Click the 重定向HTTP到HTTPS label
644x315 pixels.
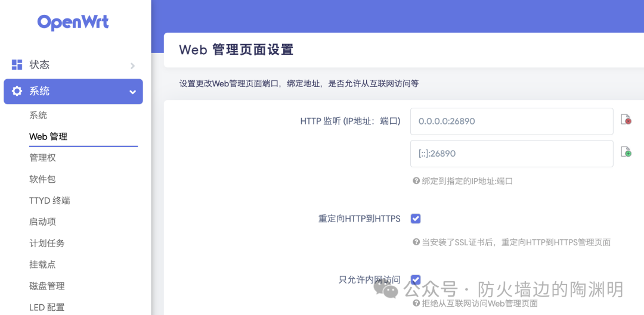(x=360, y=219)
